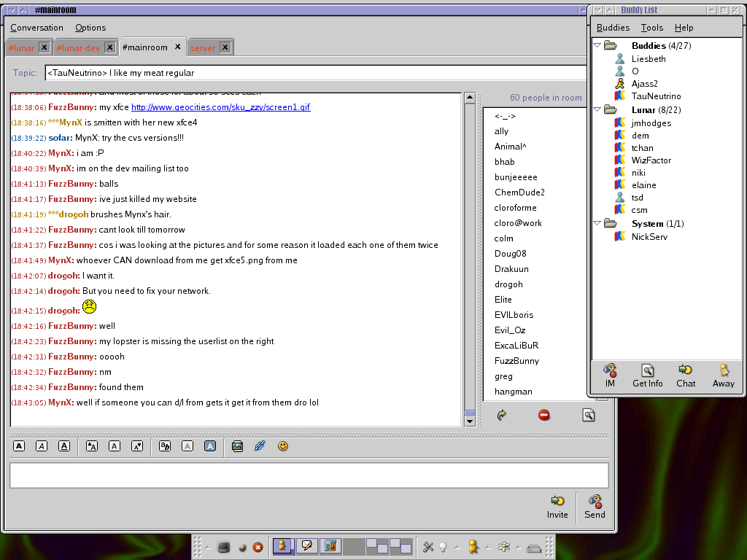Viewport: 747px width, 560px height.
Task: Click Get Info in Buddy List
Action: pos(647,376)
